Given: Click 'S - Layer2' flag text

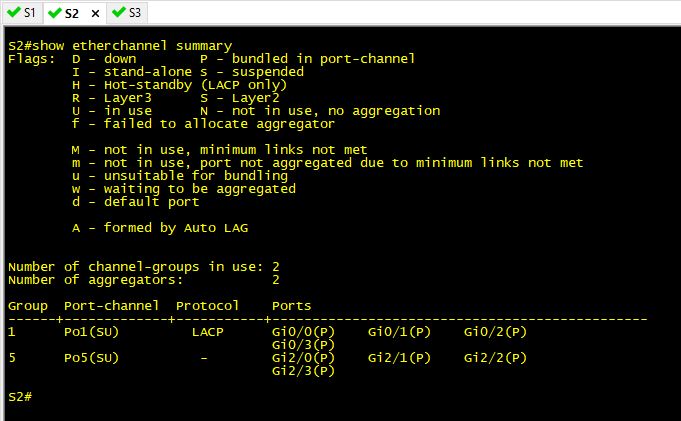Looking at the screenshot, I should coord(240,98).
